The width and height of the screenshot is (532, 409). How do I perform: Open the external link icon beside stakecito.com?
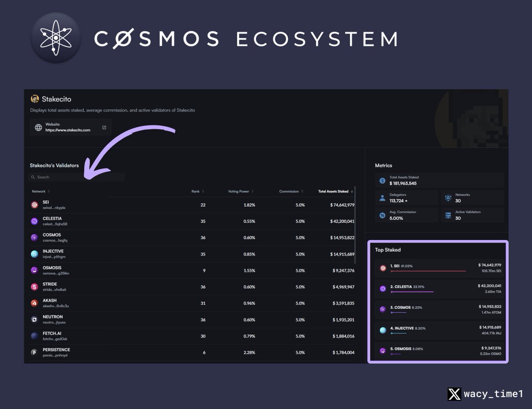coord(104,127)
